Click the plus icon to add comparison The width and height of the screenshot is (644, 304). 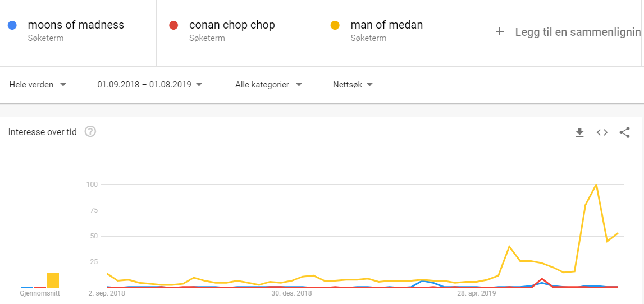500,32
